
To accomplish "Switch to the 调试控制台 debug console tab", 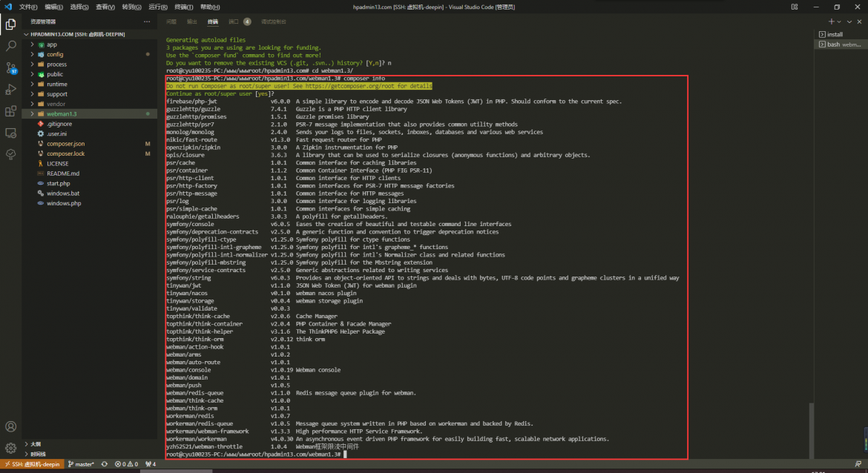I will (274, 21).
